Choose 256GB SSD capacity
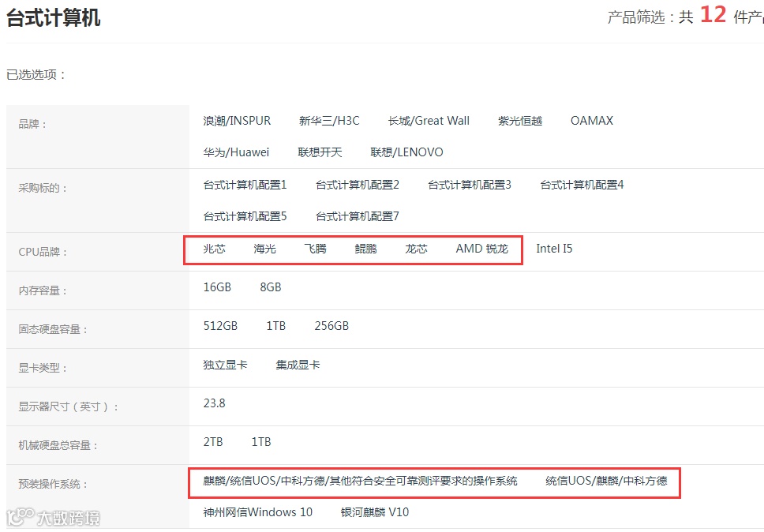764x532 pixels. 331,326
